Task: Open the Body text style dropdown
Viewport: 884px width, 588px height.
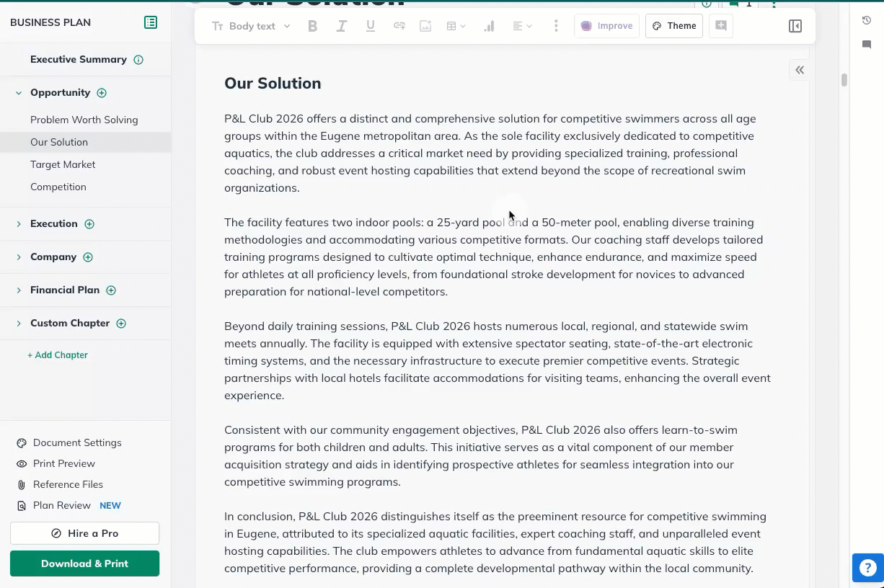Action: point(251,26)
